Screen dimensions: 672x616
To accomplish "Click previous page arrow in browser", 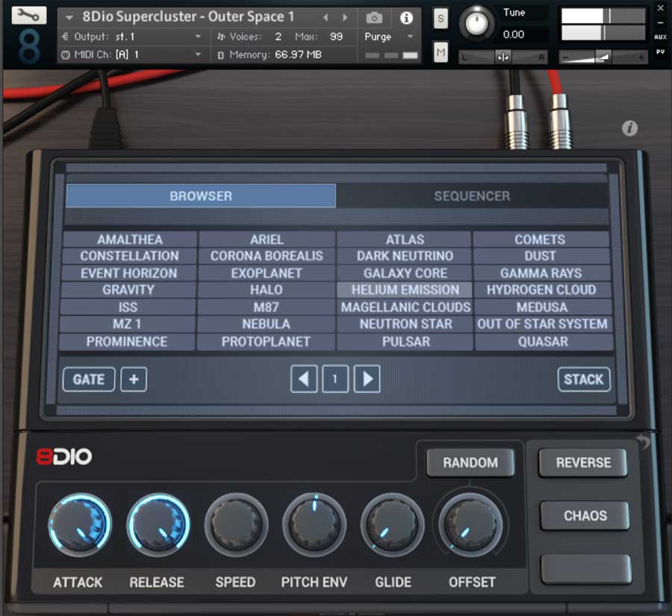I will [x=304, y=379].
